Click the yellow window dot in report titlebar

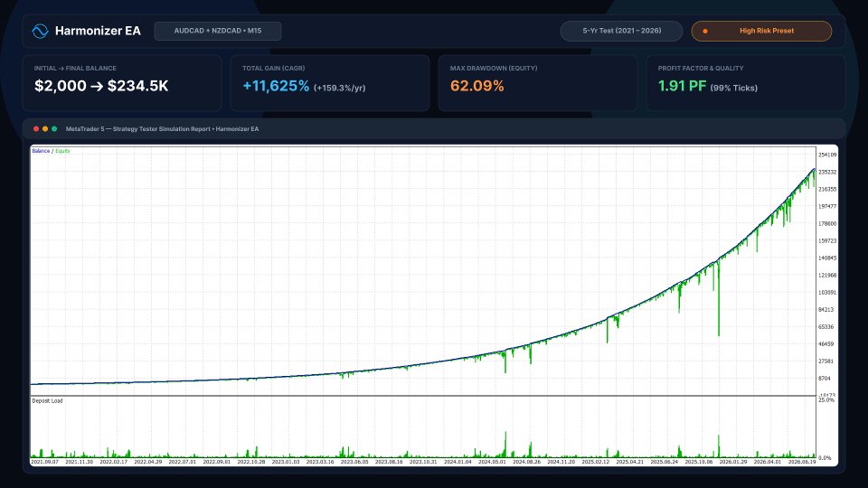click(45, 129)
